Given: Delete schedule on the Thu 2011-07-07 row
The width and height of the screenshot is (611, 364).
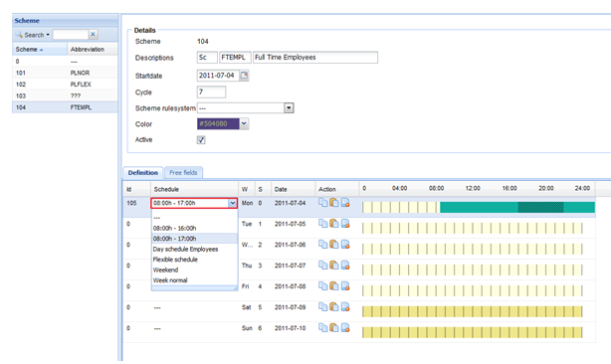Looking at the screenshot, I should coord(345,266).
